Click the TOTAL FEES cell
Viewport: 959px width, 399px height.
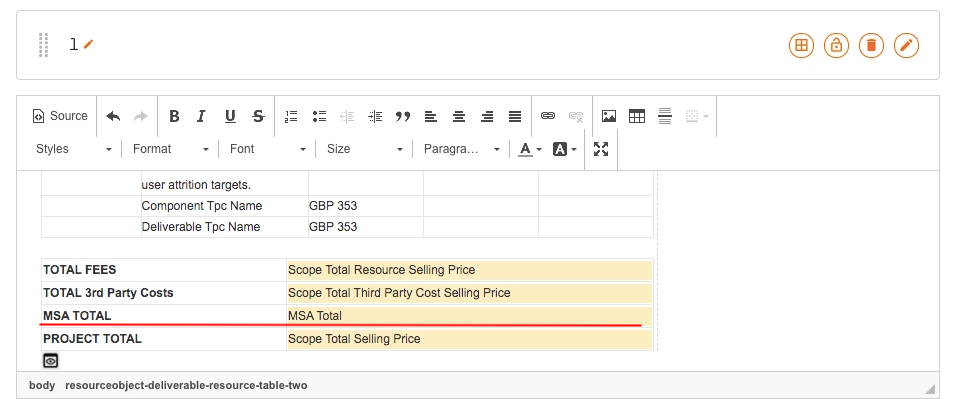point(164,270)
